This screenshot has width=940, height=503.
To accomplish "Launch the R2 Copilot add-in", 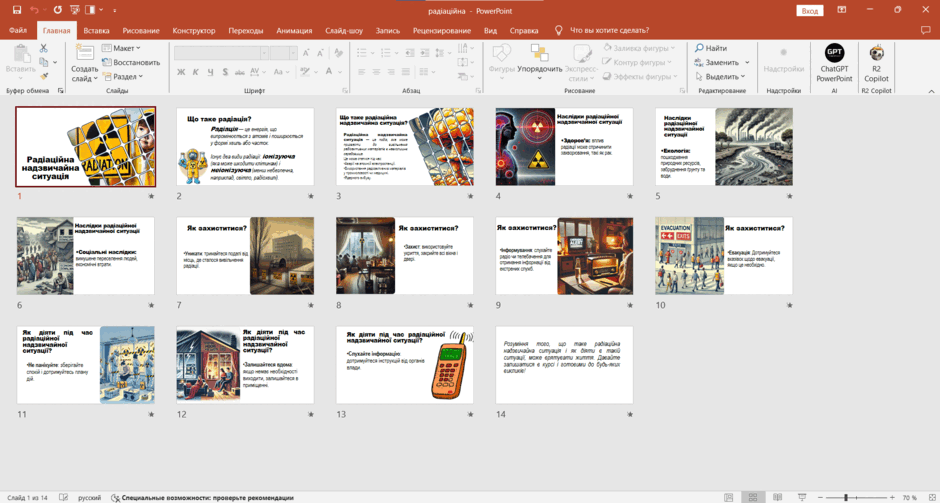I will [876, 63].
